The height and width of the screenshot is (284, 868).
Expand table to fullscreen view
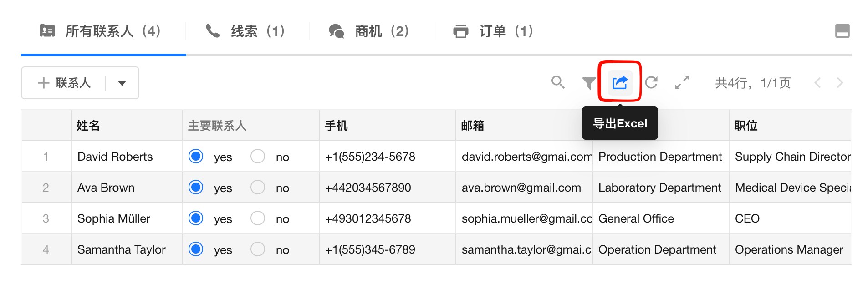(682, 82)
